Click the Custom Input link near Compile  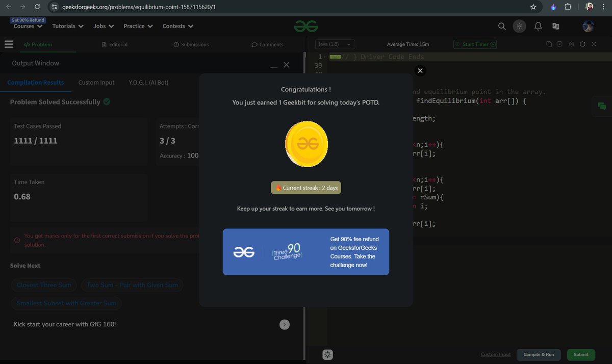(496, 354)
